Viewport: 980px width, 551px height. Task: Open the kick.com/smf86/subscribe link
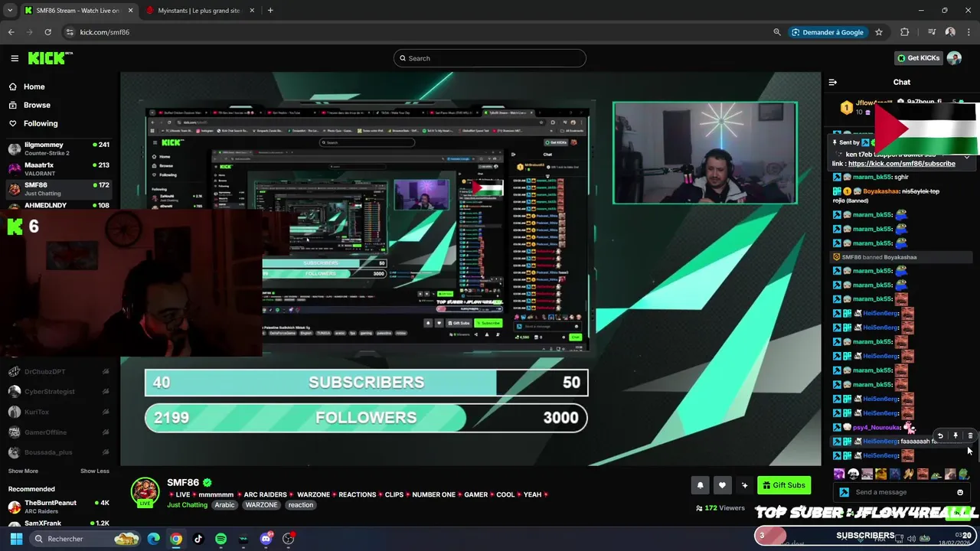pyautogui.click(x=901, y=164)
